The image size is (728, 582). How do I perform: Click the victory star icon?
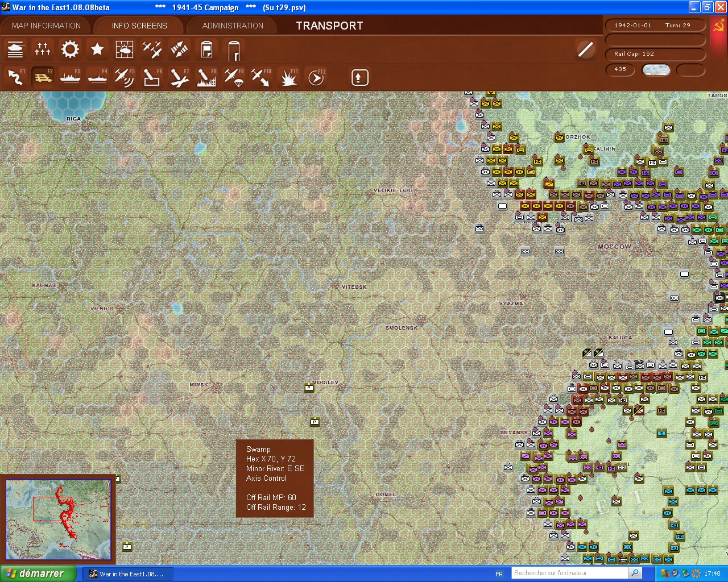coord(97,49)
